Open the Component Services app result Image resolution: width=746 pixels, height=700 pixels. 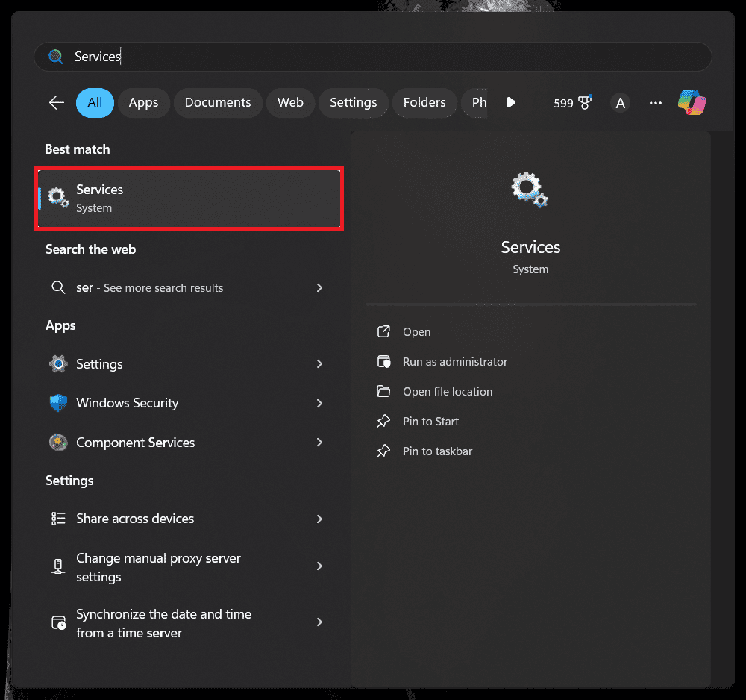135,443
